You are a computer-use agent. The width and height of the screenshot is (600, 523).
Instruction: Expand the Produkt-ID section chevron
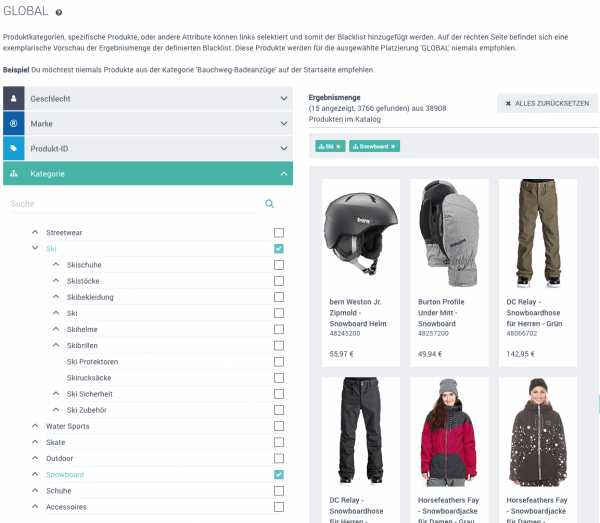[x=284, y=148]
